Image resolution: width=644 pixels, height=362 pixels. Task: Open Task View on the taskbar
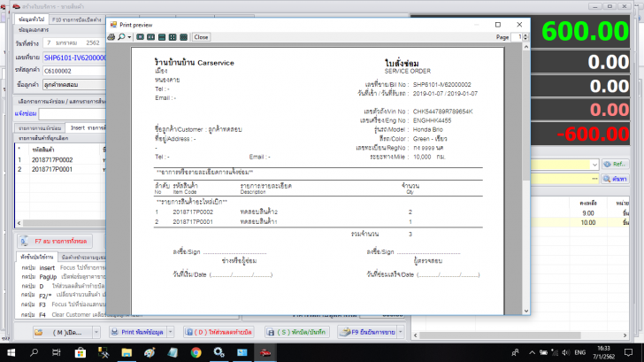pos(57,352)
